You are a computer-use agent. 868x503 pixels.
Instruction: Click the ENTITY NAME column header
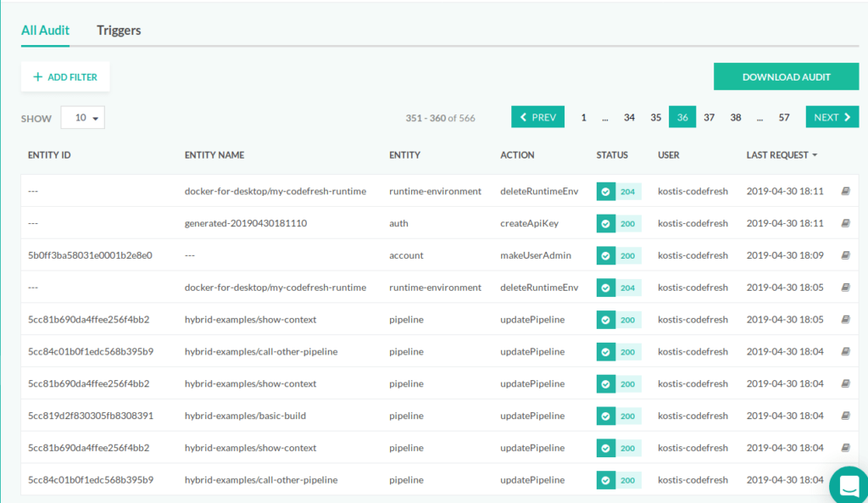pyautogui.click(x=214, y=155)
